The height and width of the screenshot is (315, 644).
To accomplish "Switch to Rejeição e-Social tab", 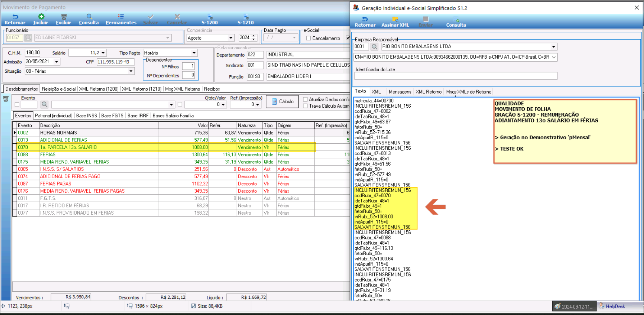I will (x=59, y=89).
